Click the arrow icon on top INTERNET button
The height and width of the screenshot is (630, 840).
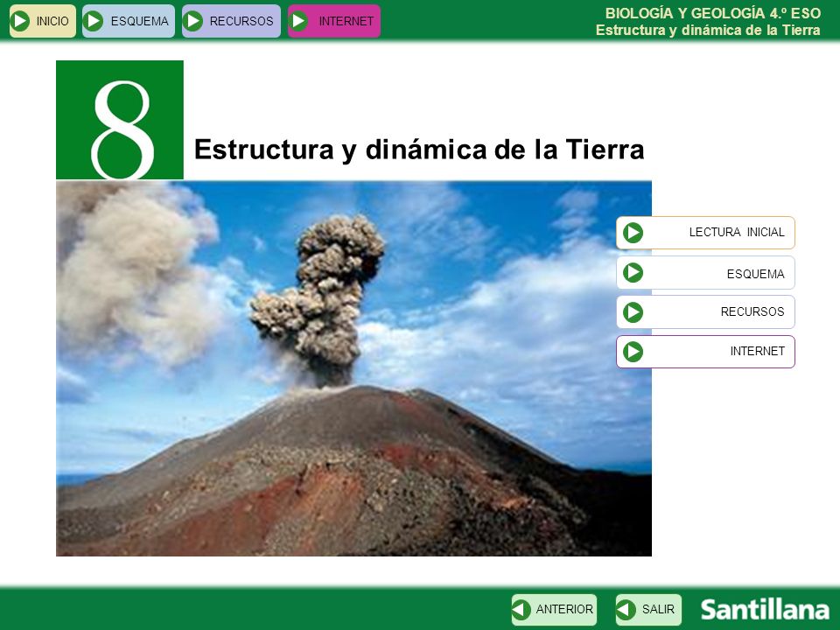coord(297,21)
